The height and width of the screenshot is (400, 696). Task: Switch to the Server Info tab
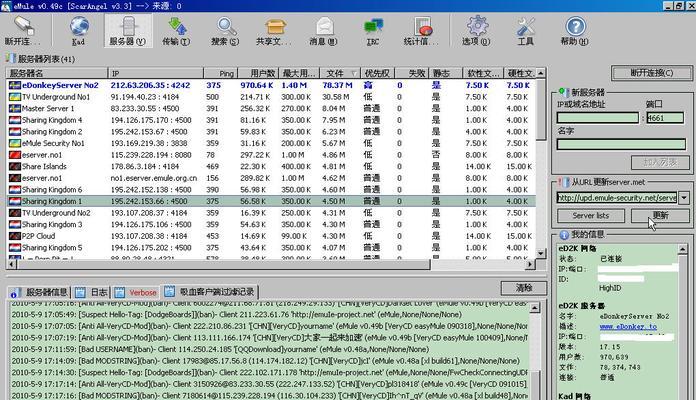tap(39, 292)
